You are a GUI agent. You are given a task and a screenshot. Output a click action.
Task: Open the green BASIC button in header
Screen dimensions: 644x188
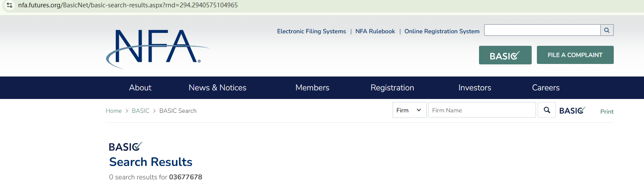tap(505, 55)
